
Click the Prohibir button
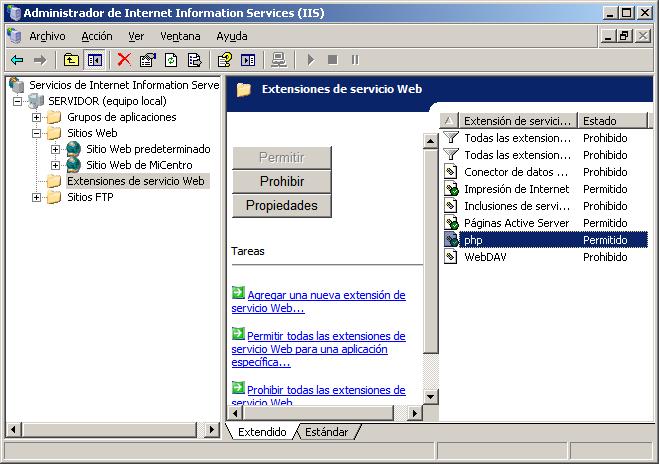tap(281, 181)
